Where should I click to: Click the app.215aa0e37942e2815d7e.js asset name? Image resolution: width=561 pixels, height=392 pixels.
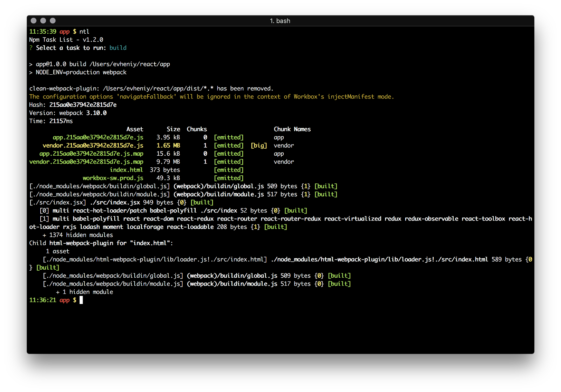pos(98,137)
